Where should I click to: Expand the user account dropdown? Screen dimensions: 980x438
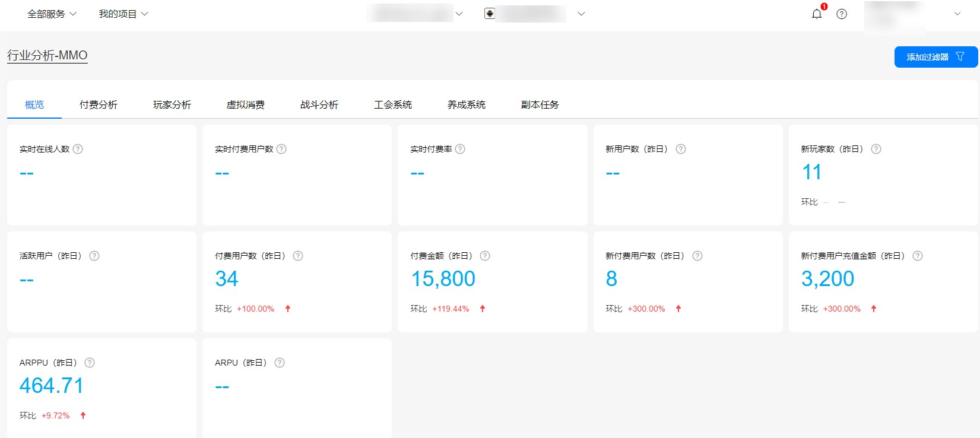[x=957, y=14]
